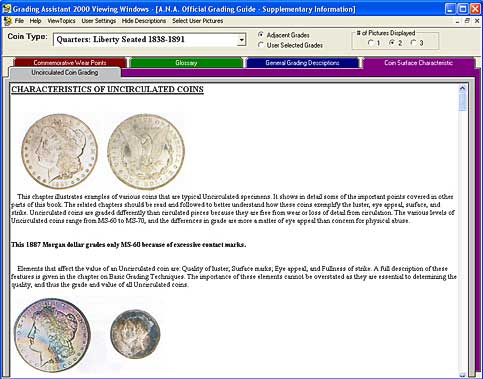Click the Morgan dollar obverse image
This screenshot has width=483, height=379.
click(x=59, y=151)
